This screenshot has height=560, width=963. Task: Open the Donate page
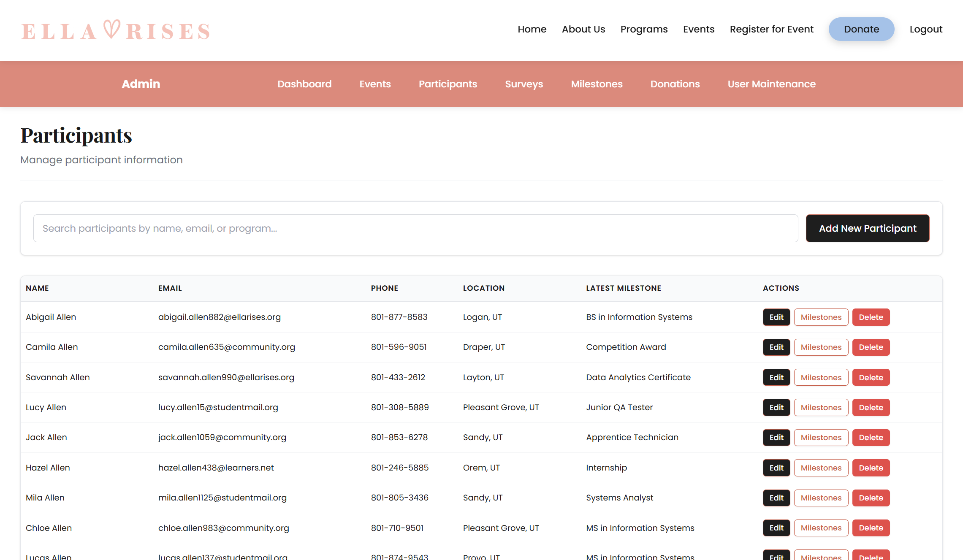pos(861,29)
